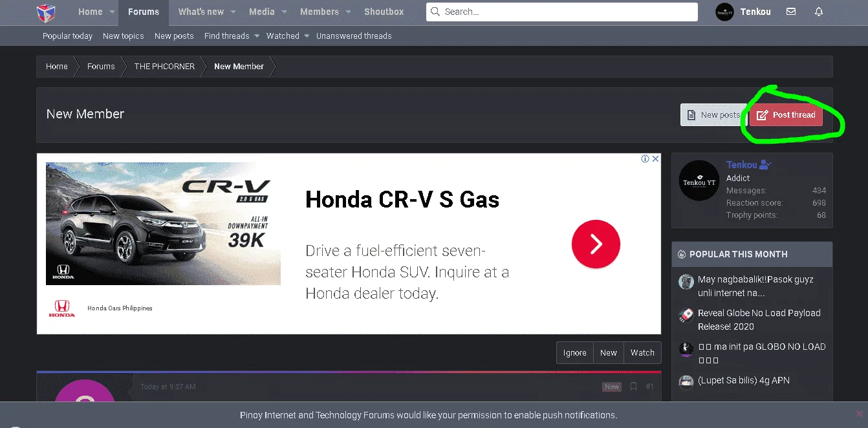This screenshot has width=868, height=428.
Task: Click the Honda logo in the ad
Action: pos(62,308)
